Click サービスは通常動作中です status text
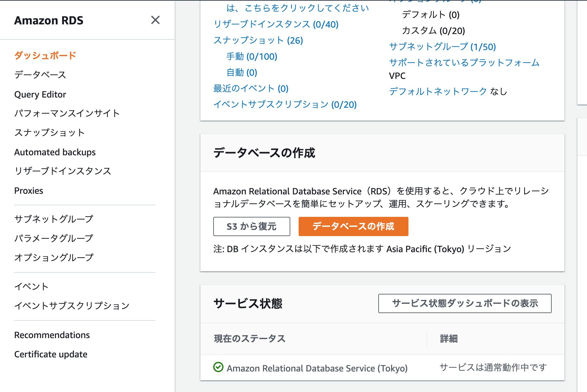 tap(493, 368)
